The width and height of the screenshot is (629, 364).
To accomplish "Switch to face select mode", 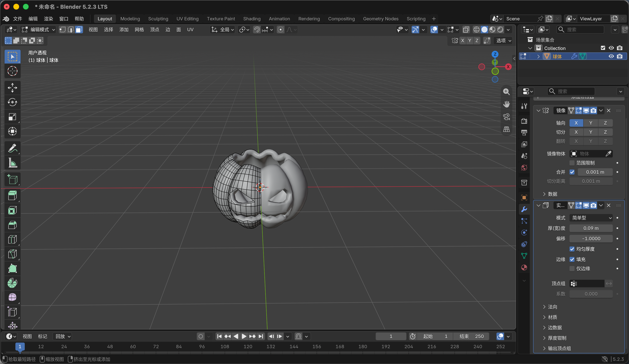I will click(x=79, y=30).
